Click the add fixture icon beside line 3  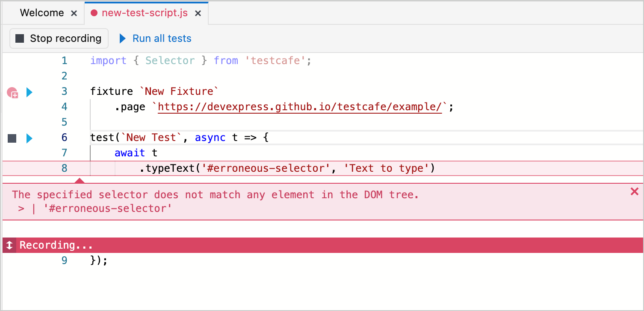[x=12, y=92]
